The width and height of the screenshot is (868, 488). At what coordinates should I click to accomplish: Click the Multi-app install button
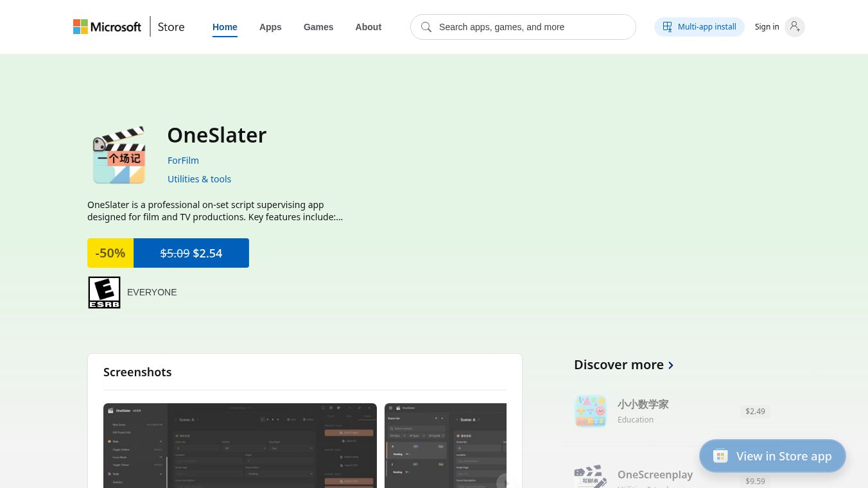[699, 27]
